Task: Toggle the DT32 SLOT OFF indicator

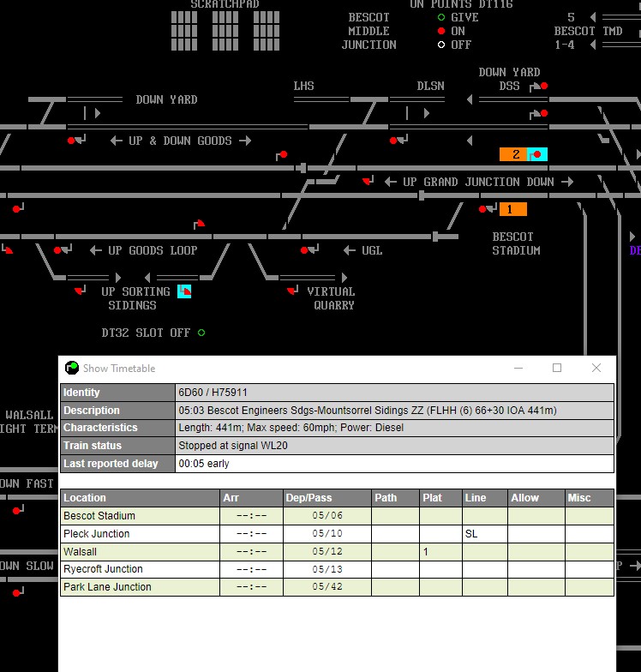Action: pyautogui.click(x=201, y=333)
